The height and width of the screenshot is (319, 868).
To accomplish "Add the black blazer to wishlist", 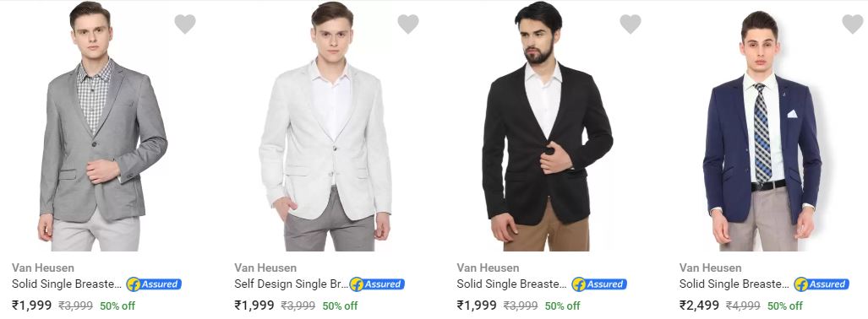I will coord(630,24).
